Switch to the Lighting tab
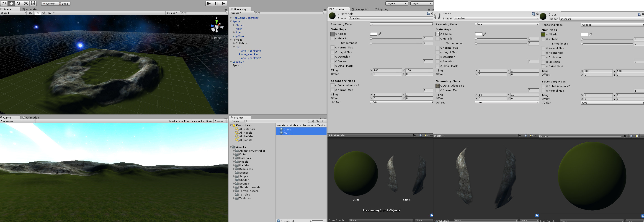The width and height of the screenshot is (644, 222). pyautogui.click(x=381, y=10)
